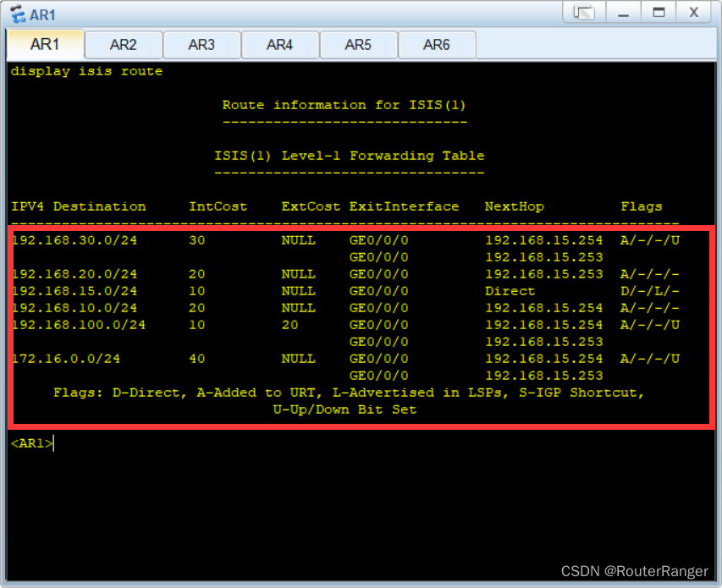722x588 pixels.
Task: Click the 'Direct' next hop entry
Action: 510,291
